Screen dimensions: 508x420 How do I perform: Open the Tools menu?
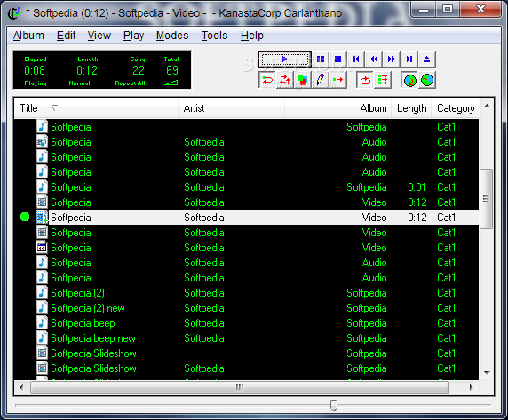pyautogui.click(x=214, y=36)
